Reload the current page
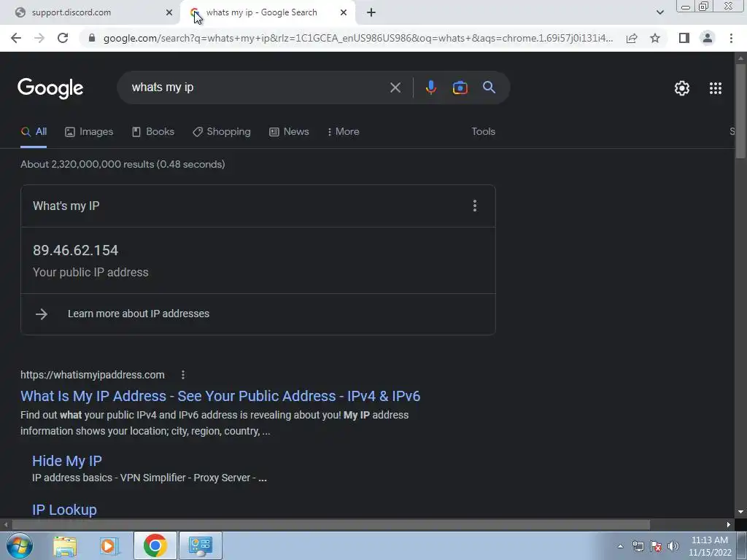Image resolution: width=747 pixels, height=560 pixels. tap(63, 38)
